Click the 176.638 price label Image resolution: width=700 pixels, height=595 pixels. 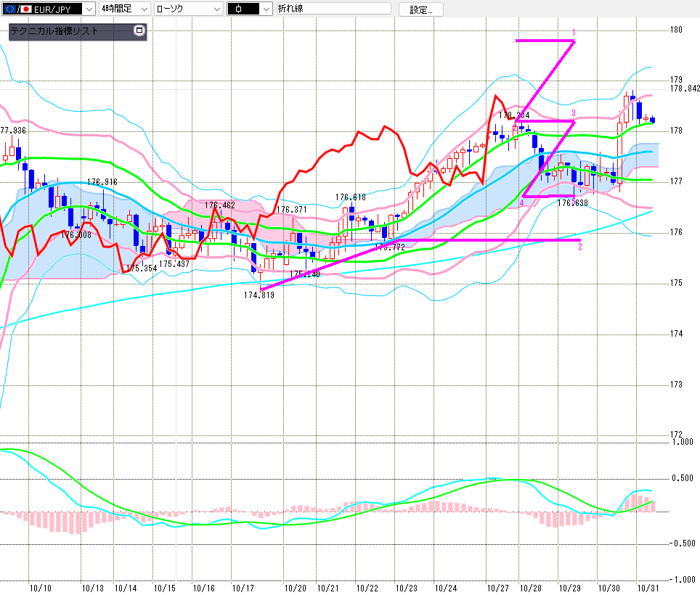coord(571,203)
